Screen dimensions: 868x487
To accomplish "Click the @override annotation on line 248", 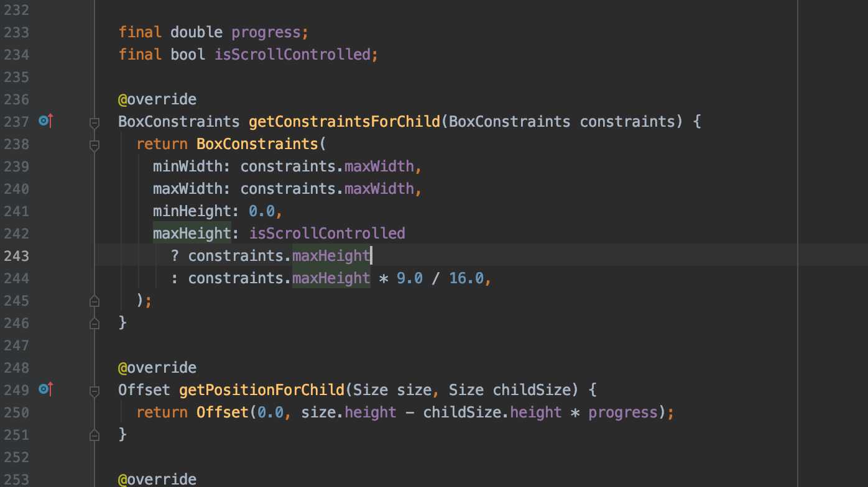I will coord(157,368).
